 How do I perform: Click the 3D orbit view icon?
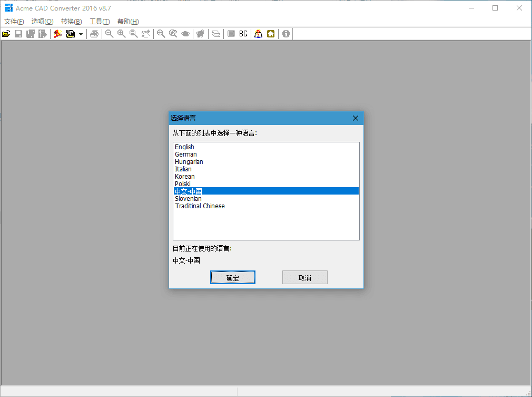click(x=185, y=34)
